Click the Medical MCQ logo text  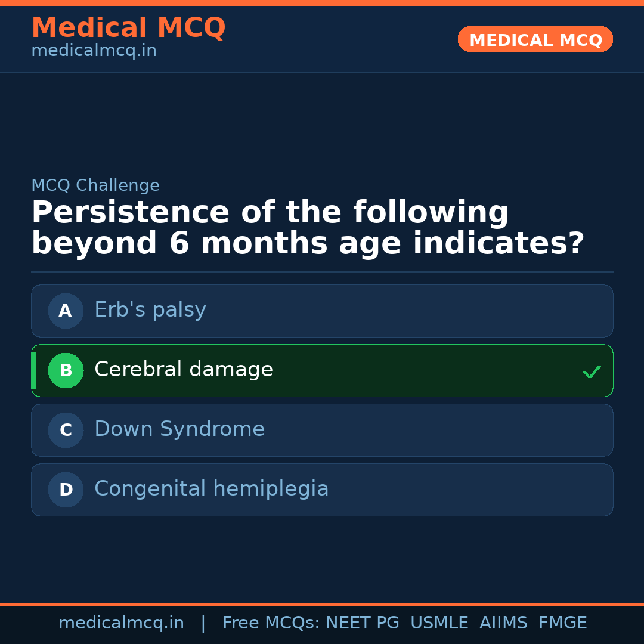click(x=128, y=27)
